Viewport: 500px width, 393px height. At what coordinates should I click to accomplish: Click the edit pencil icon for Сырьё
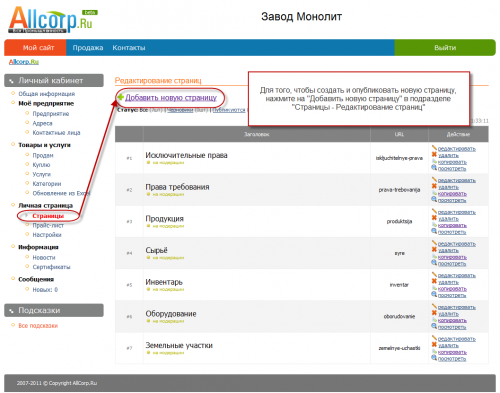[x=434, y=243]
